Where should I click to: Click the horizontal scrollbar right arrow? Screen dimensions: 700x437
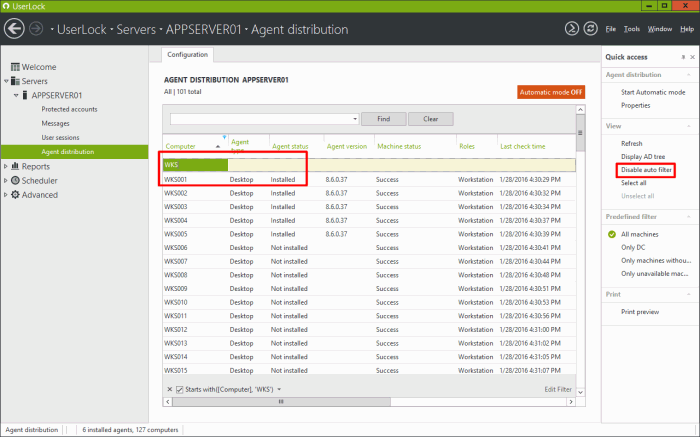[571, 402]
